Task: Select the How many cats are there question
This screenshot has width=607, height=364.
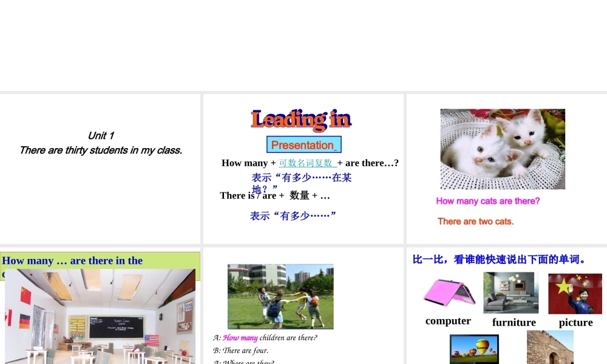Action: 487,201
